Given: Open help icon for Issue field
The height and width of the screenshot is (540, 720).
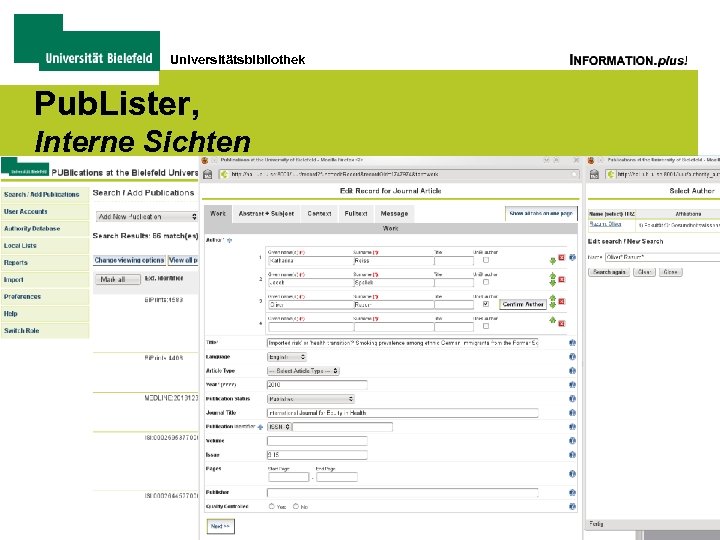Looking at the screenshot, I should click(572, 455).
